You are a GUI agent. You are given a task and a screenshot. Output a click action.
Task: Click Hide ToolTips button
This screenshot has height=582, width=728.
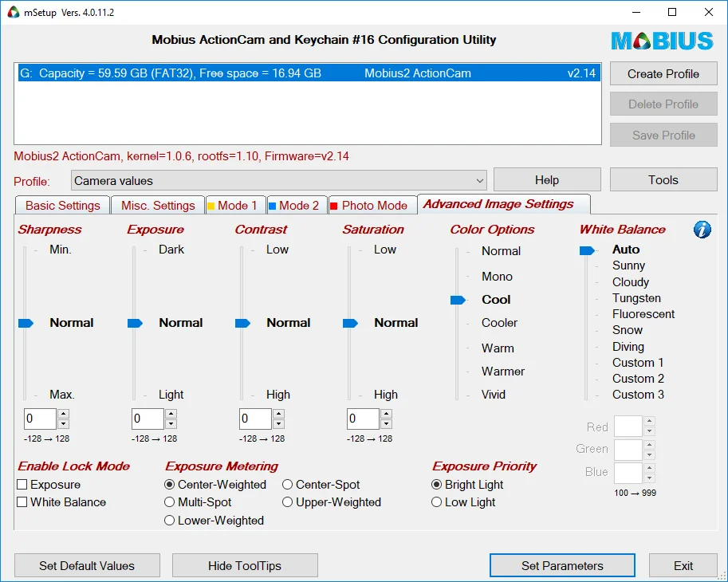[245, 565]
